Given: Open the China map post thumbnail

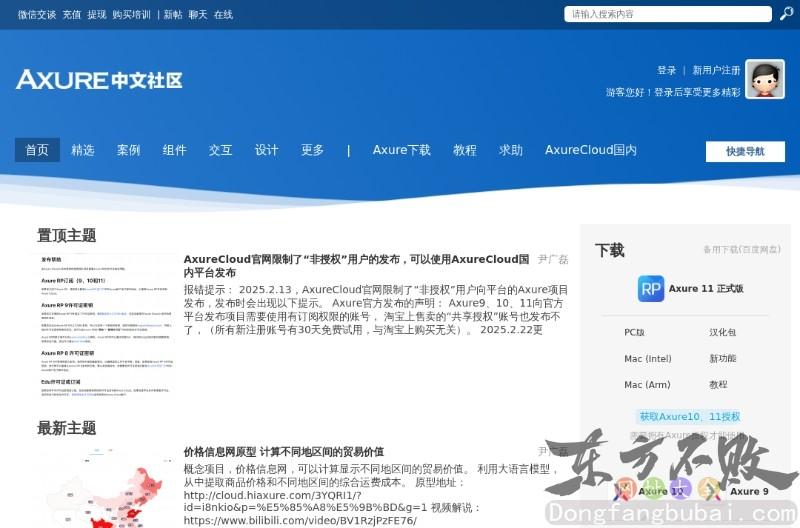Looking at the screenshot, I should 107,487.
